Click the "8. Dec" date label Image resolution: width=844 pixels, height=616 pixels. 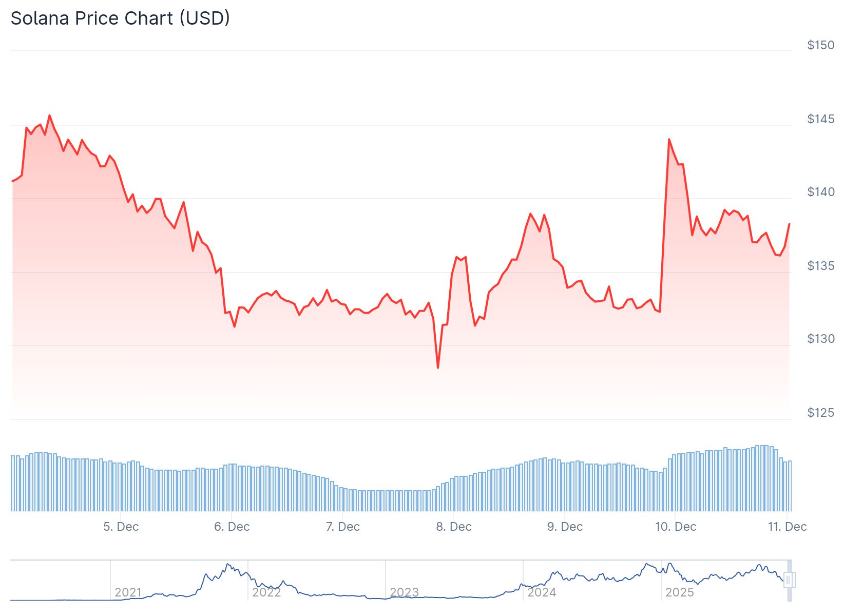pyautogui.click(x=454, y=527)
